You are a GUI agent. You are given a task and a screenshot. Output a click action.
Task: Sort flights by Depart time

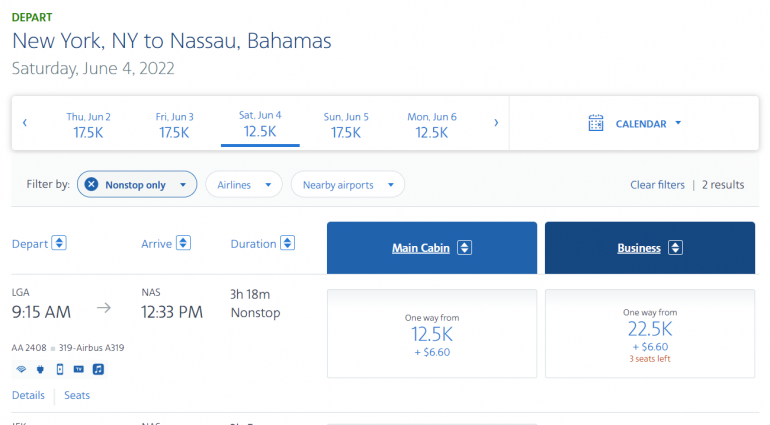(59, 244)
